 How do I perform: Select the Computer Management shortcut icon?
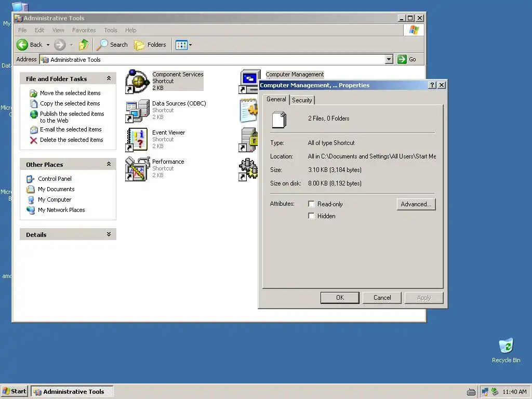250,82
